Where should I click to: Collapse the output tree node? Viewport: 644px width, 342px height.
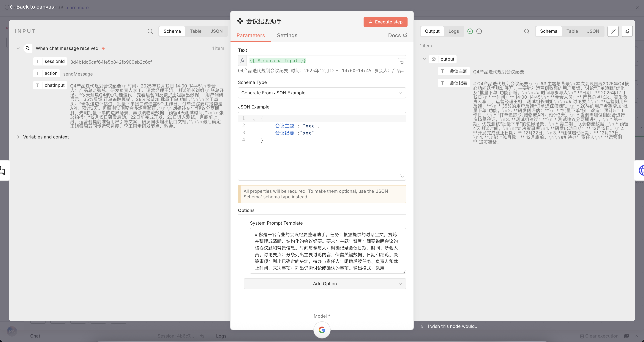coord(424,59)
